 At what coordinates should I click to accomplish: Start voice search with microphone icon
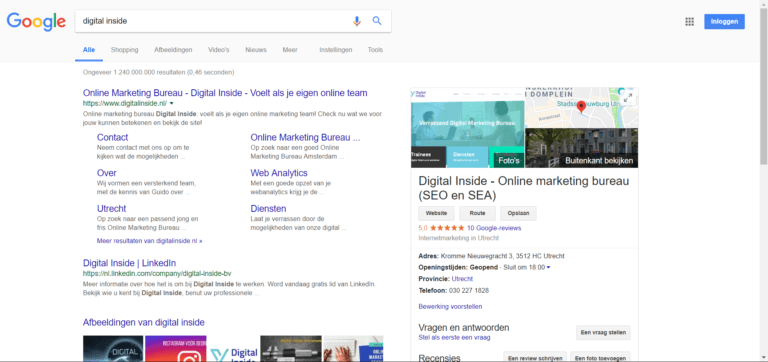[357, 21]
